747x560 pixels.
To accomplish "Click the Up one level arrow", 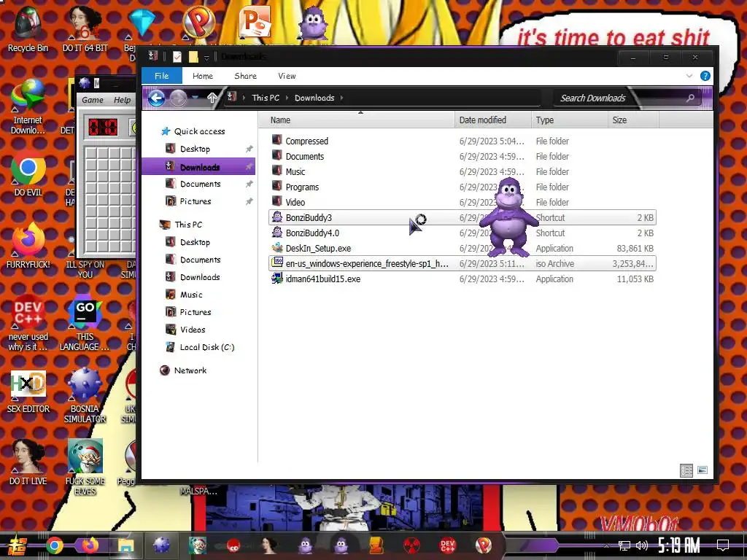I will (212, 98).
